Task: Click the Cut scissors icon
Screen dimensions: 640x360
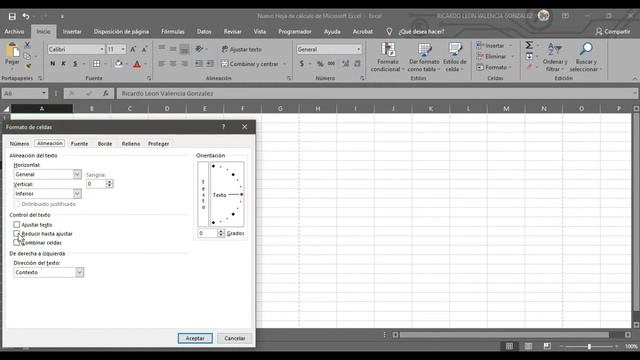Action: pos(27,45)
